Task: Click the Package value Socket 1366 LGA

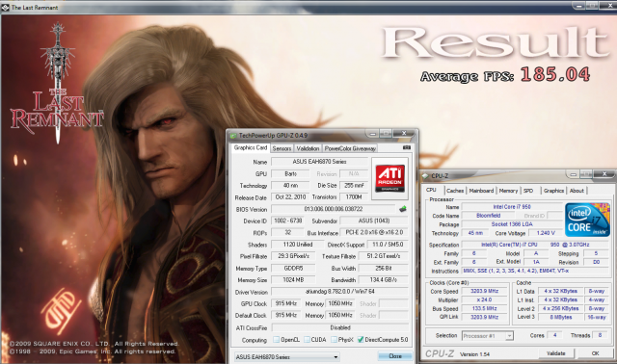Action: [x=512, y=224]
